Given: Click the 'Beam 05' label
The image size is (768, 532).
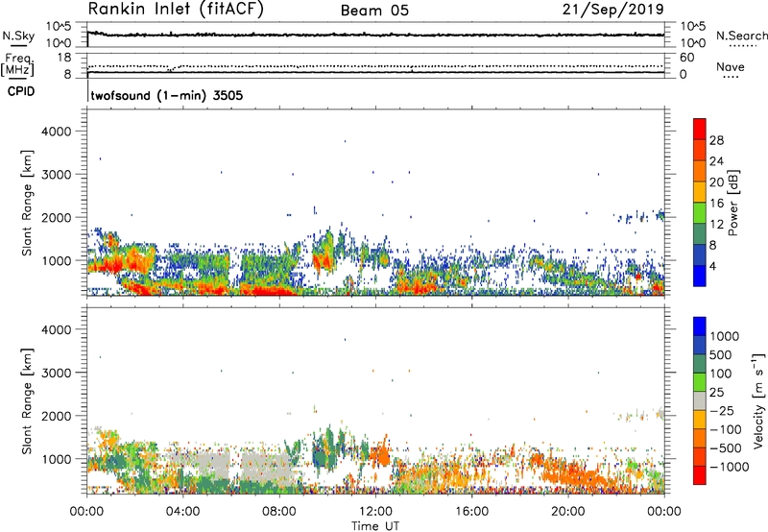Looking at the screenshot, I should click(x=374, y=11).
